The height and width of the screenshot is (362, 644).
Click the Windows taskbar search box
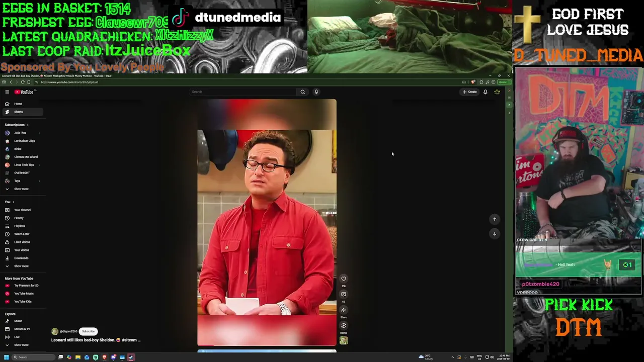click(x=33, y=357)
